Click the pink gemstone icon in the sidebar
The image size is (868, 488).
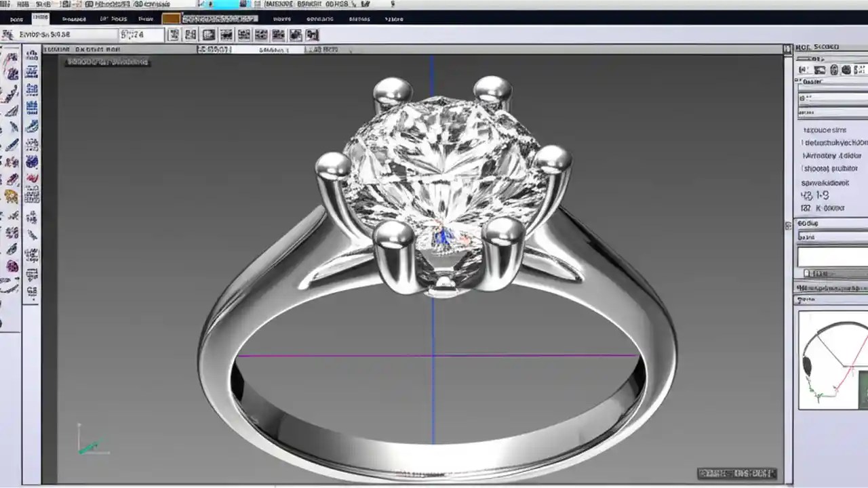pos(11,266)
